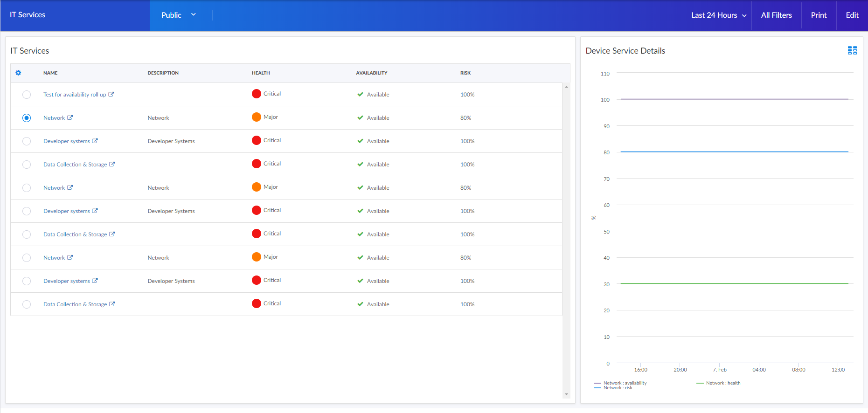Click Edit button in top right
Image resolution: width=868 pixels, height=413 pixels.
(x=852, y=15)
